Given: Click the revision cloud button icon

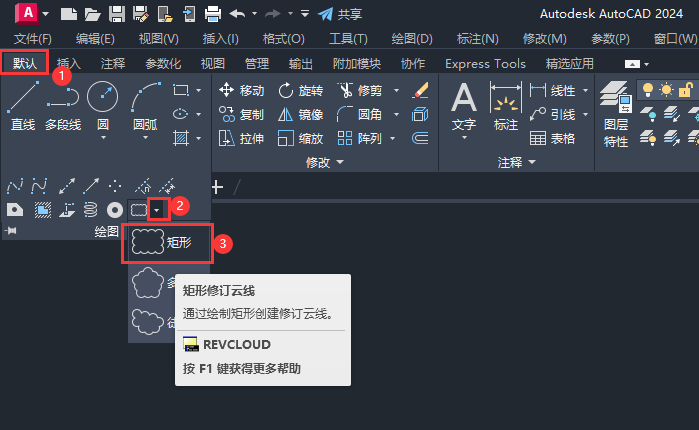Looking at the screenshot, I should 139,210.
